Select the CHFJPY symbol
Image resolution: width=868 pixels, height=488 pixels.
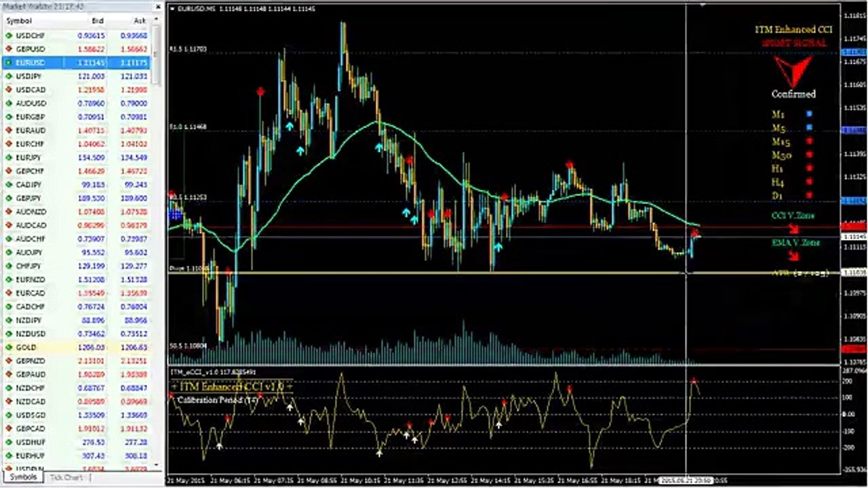[29, 266]
